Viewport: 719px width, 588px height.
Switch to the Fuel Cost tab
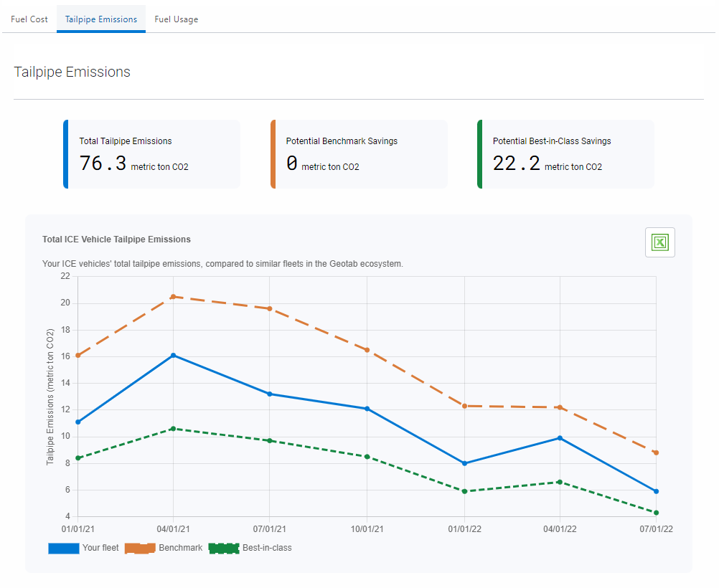[29, 19]
